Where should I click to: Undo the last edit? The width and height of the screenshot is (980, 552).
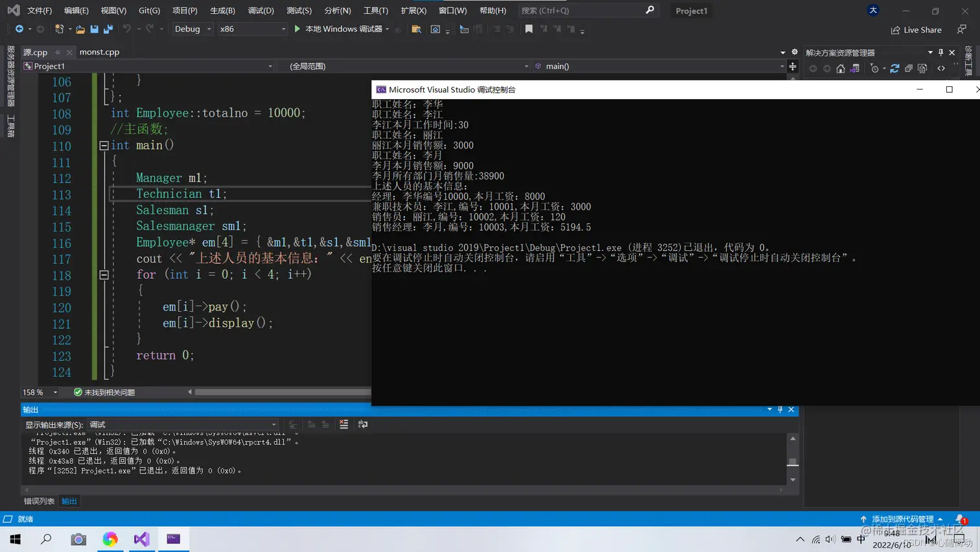pyautogui.click(x=127, y=29)
